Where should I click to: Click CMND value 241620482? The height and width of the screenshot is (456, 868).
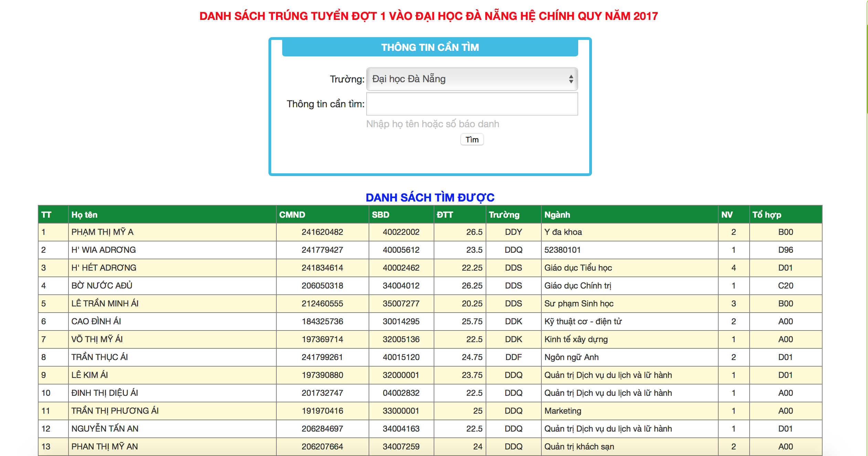322,232
